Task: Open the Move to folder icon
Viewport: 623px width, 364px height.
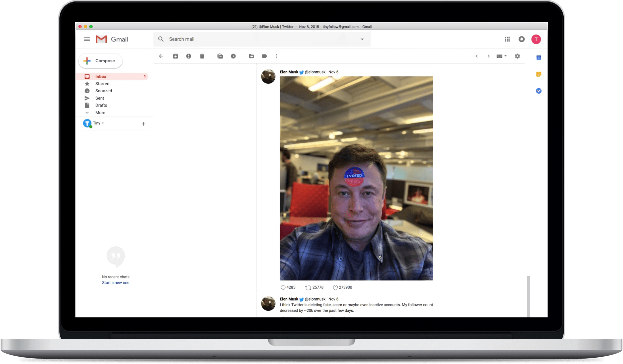Action: pos(251,56)
